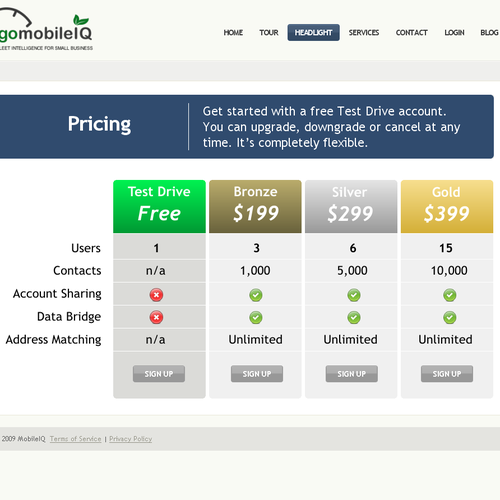Image resolution: width=500 pixels, height=500 pixels.
Task: Click Unlimited under the Gold plan
Action: point(445,340)
